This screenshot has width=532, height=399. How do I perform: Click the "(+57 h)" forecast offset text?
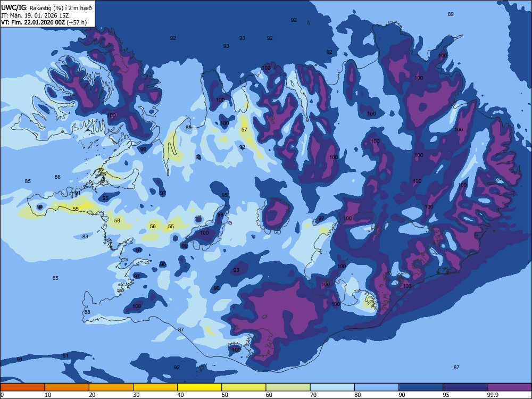click(77, 22)
